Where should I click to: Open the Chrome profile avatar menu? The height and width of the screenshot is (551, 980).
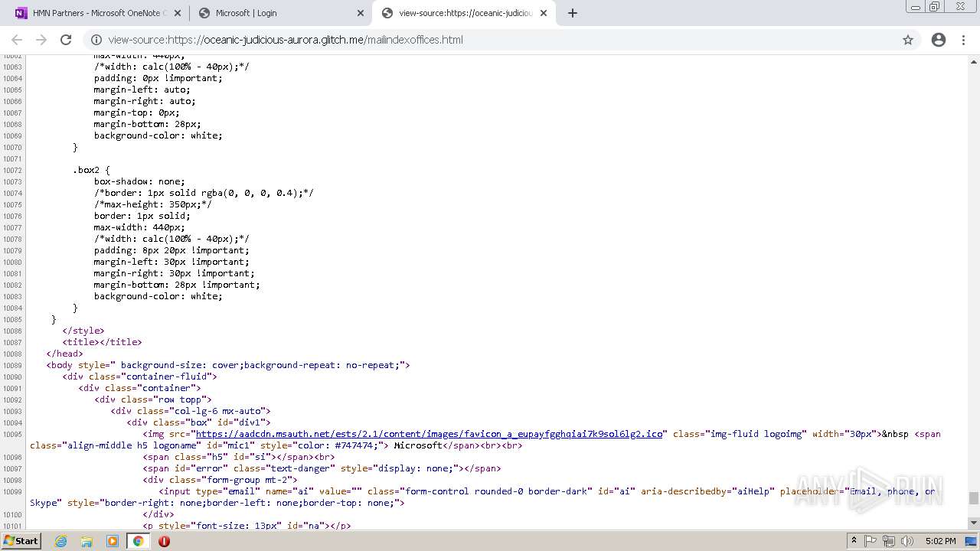coord(939,40)
